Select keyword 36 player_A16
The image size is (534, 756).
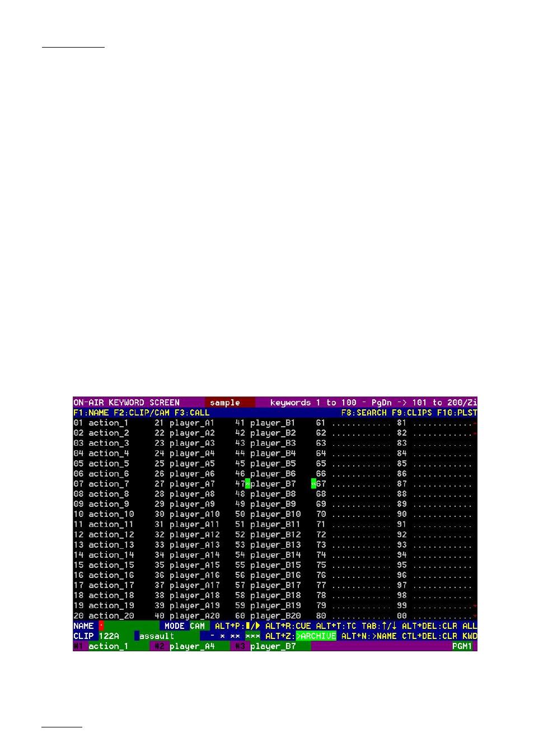point(187,575)
